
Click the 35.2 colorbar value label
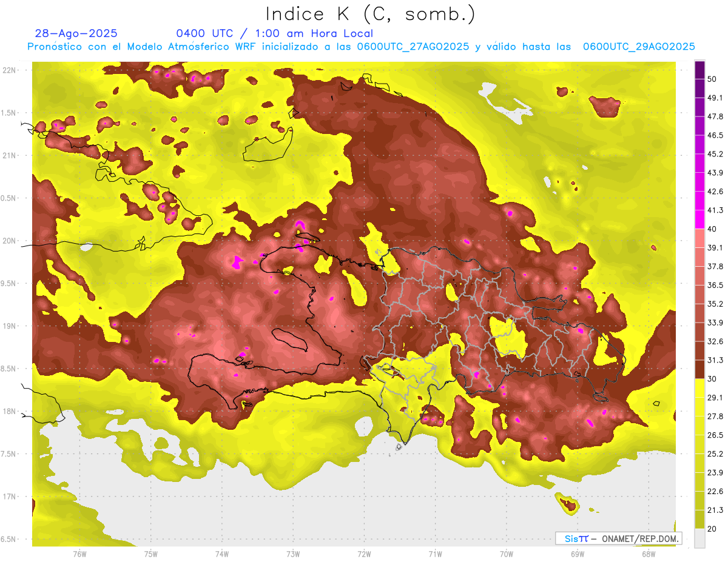(x=715, y=304)
